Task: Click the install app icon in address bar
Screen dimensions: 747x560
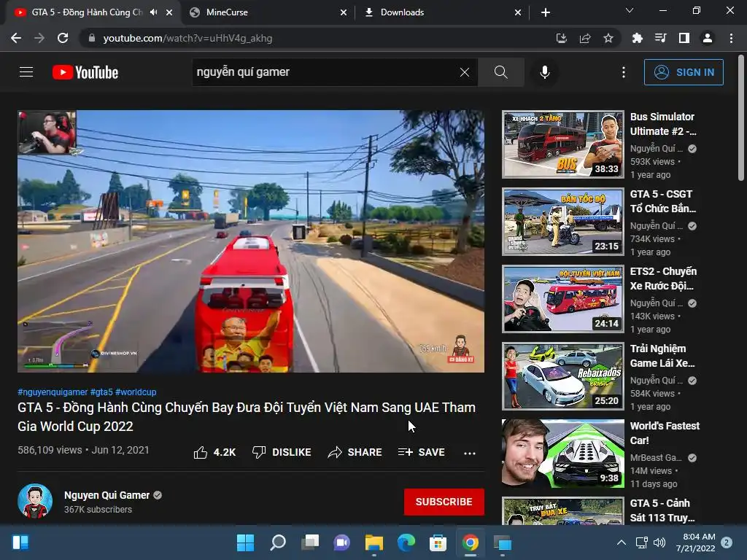Action: click(562, 38)
